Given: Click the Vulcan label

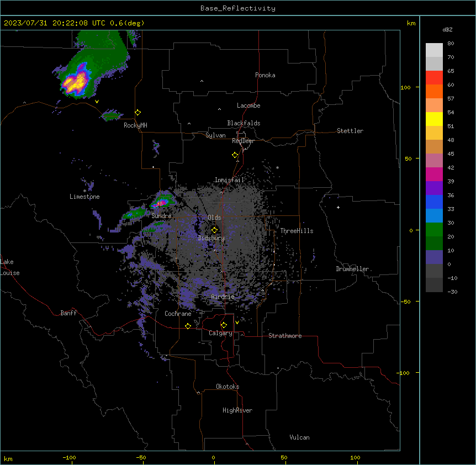Looking at the screenshot, I should (x=299, y=437).
